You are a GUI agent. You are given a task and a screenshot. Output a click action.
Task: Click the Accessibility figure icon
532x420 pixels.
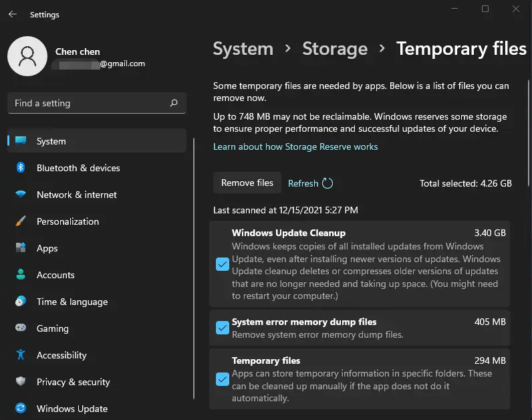(21, 354)
